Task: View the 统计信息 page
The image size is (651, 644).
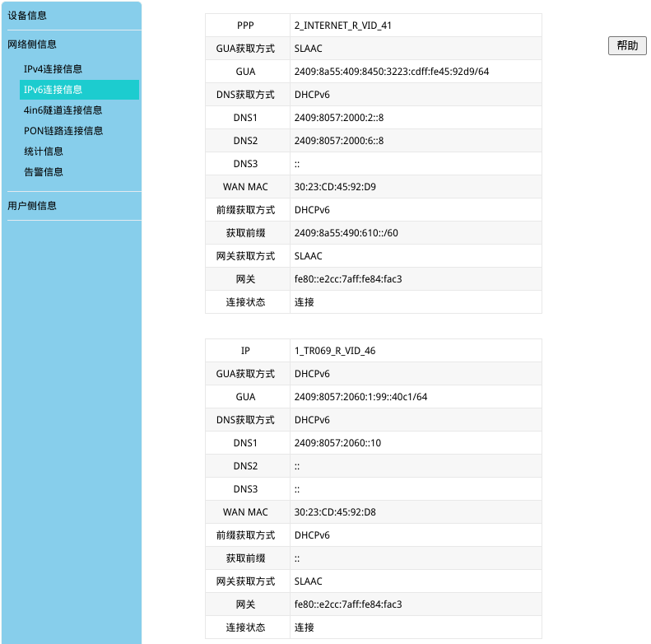Action: tap(44, 152)
